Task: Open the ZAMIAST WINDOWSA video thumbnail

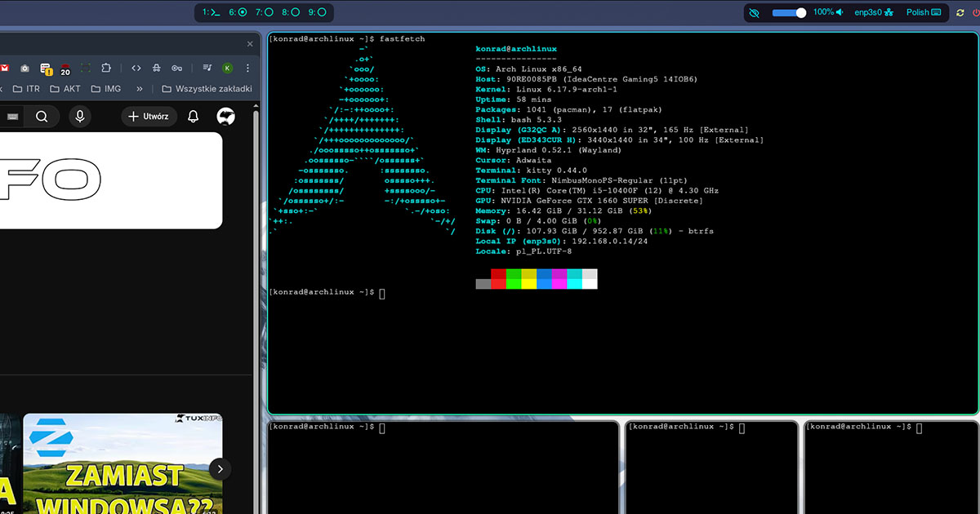Action: click(122, 463)
